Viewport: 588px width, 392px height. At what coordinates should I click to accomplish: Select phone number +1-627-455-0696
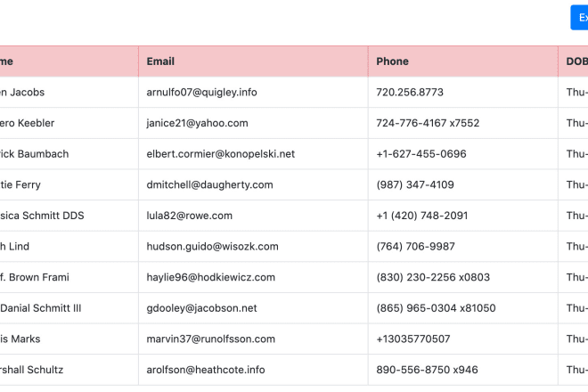[421, 154]
